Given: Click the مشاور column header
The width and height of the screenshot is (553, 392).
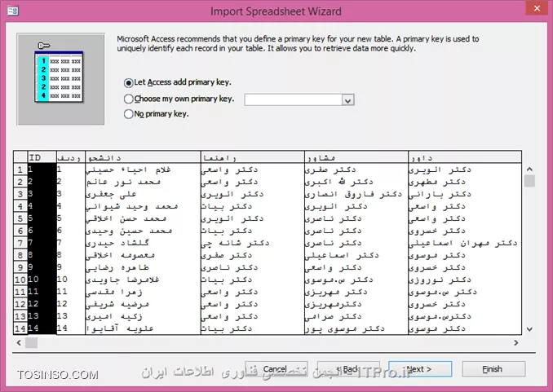Looking at the screenshot, I should coord(356,157).
